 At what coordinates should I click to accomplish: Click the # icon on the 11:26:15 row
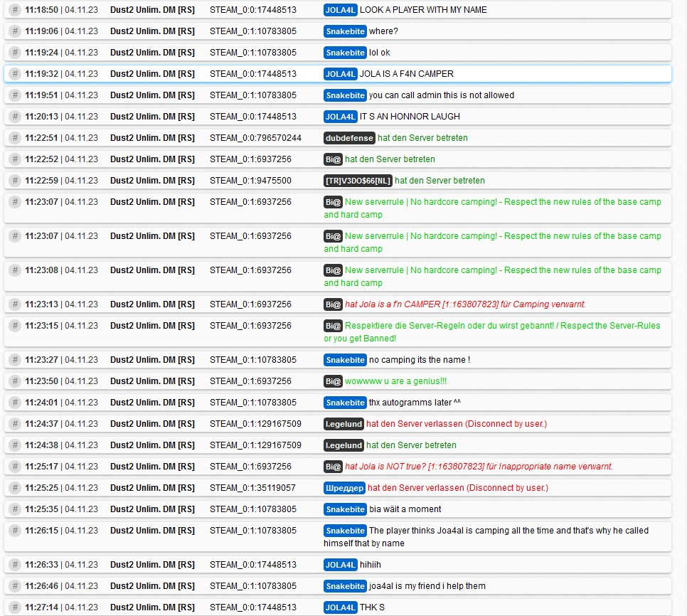pos(15,531)
